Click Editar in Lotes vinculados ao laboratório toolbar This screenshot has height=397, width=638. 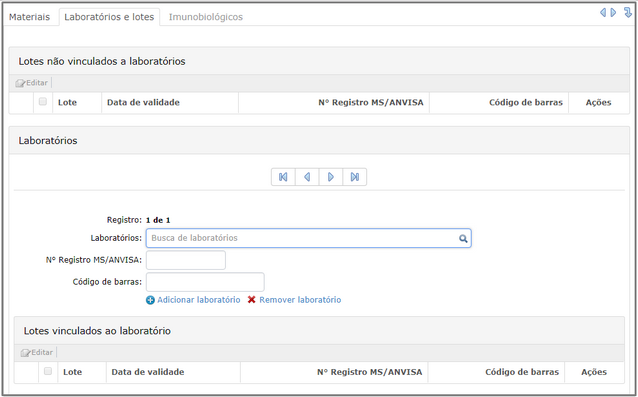coord(37,353)
